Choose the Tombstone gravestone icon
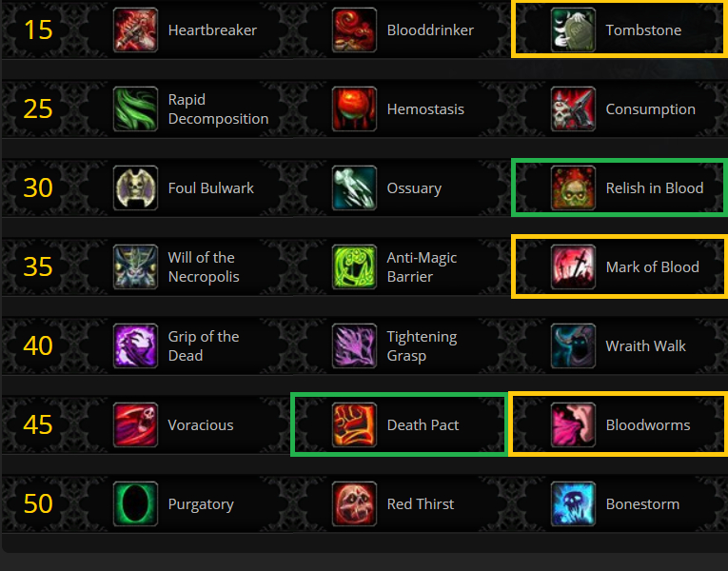The width and height of the screenshot is (728, 571). pyautogui.click(x=574, y=30)
